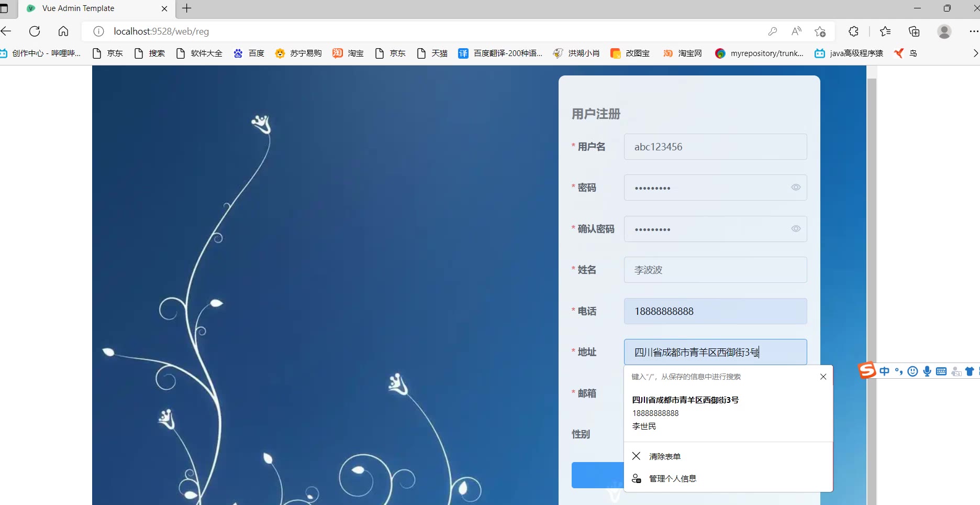
Task: Open the 洪湖小肖 bookmark
Action: [x=577, y=53]
